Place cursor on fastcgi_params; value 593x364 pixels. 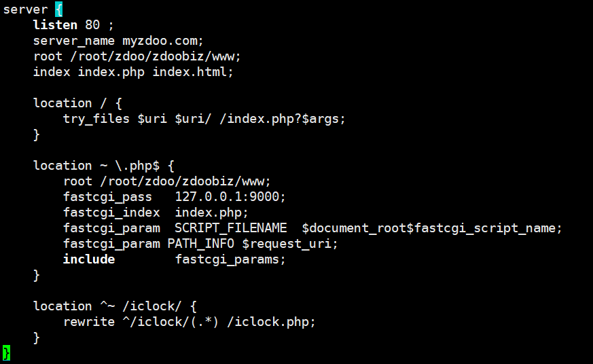coord(230,259)
